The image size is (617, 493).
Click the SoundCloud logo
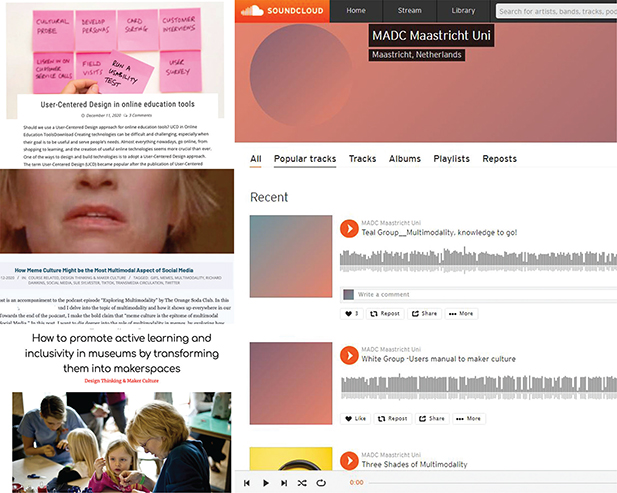pyautogui.click(x=282, y=11)
